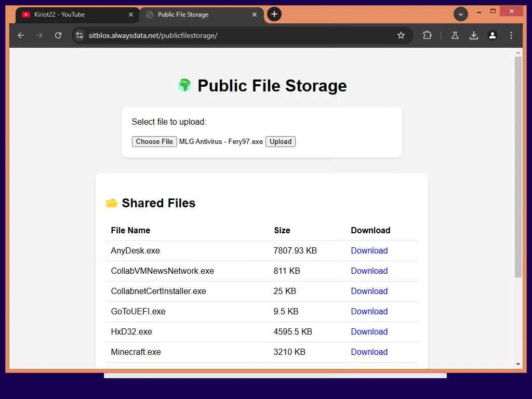This screenshot has height=399, width=532.
Task: Click the globe icon beside Public File Storage
Action: tap(184, 85)
